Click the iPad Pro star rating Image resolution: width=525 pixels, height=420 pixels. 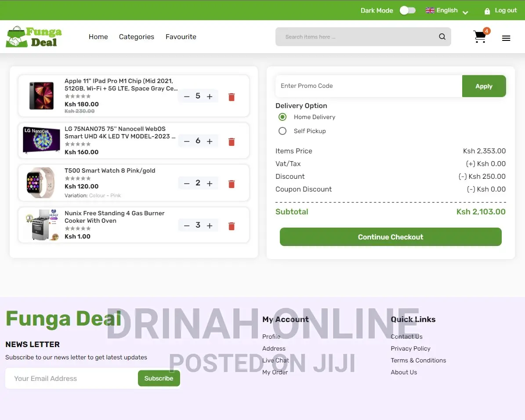point(78,97)
